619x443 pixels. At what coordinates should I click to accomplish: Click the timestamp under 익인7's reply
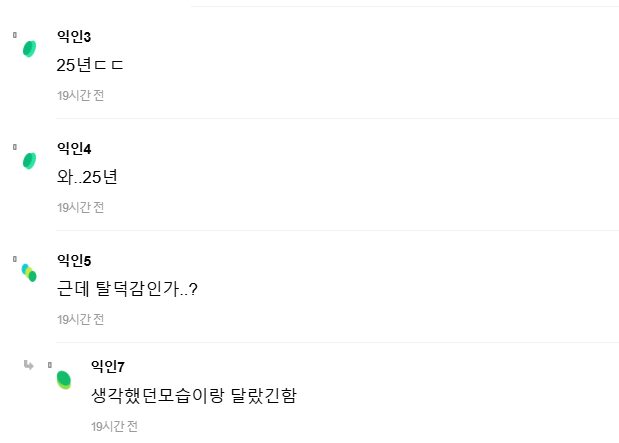(114, 426)
